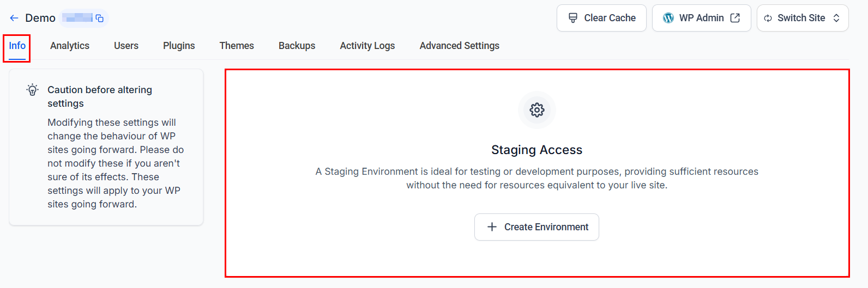Click the Switch Site swap icon
Viewport: 868px width, 288px height.
tap(768, 18)
